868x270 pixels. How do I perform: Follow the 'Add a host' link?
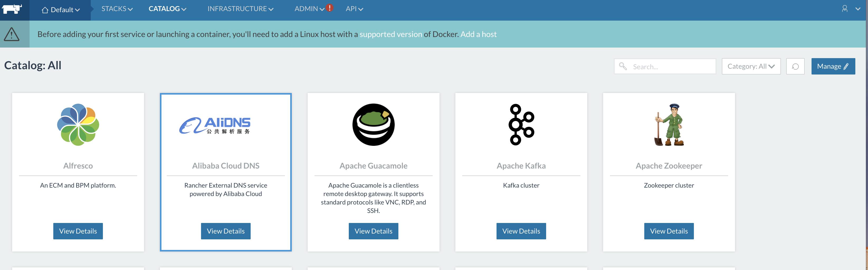(478, 34)
